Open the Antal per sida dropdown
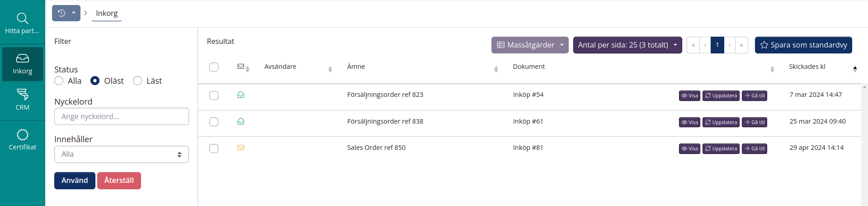Image resolution: width=868 pixels, height=206 pixels. pos(627,45)
